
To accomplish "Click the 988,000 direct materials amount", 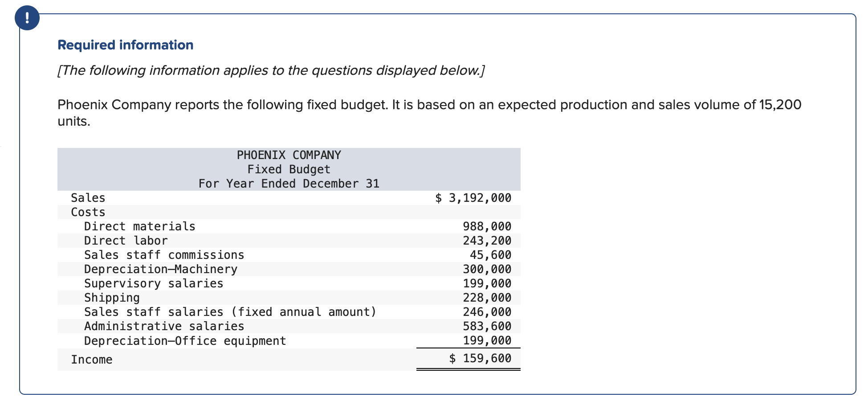I will [487, 226].
